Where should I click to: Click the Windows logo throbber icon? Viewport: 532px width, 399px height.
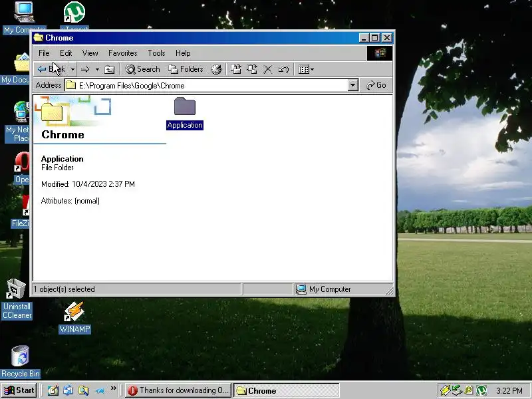point(380,53)
